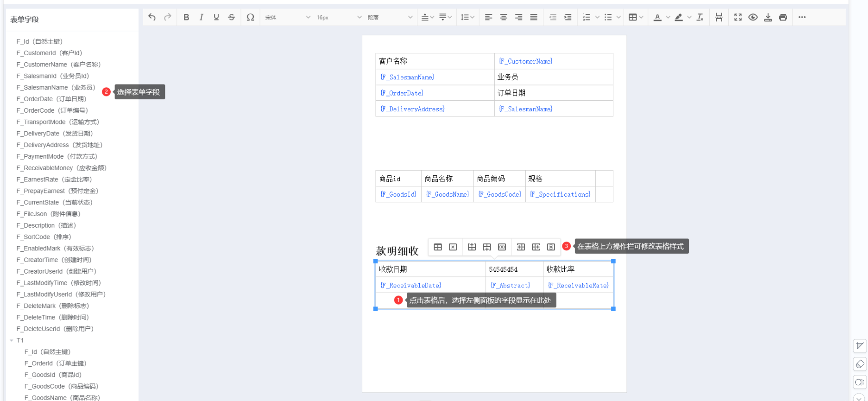
Task: Decrease indent with the outdent icon
Action: point(553,17)
